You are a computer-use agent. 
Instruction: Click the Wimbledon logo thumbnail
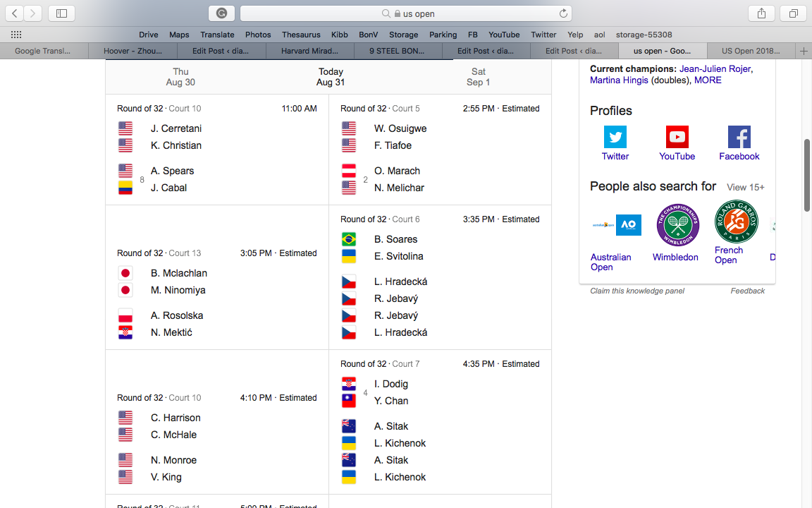[677, 225]
